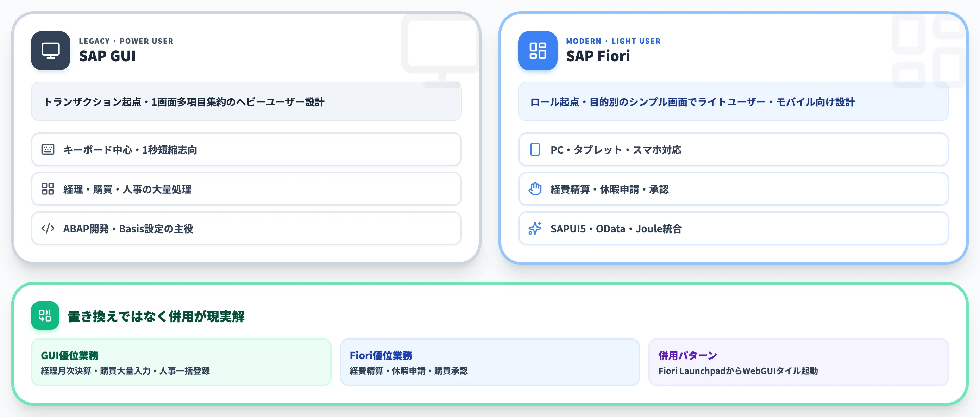Click the SAP GUI monitor icon
This screenshot has height=417, width=980.
click(x=51, y=51)
